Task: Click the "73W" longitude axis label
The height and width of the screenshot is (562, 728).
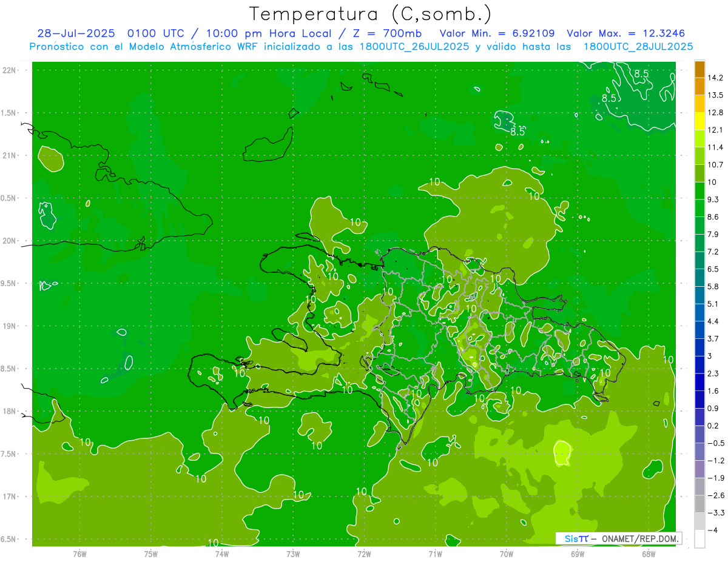Action: [x=293, y=554]
